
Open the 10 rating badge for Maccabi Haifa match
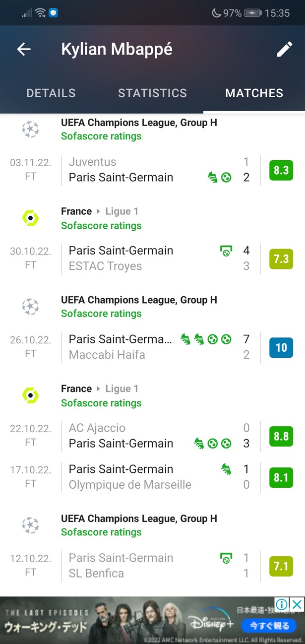[281, 347]
